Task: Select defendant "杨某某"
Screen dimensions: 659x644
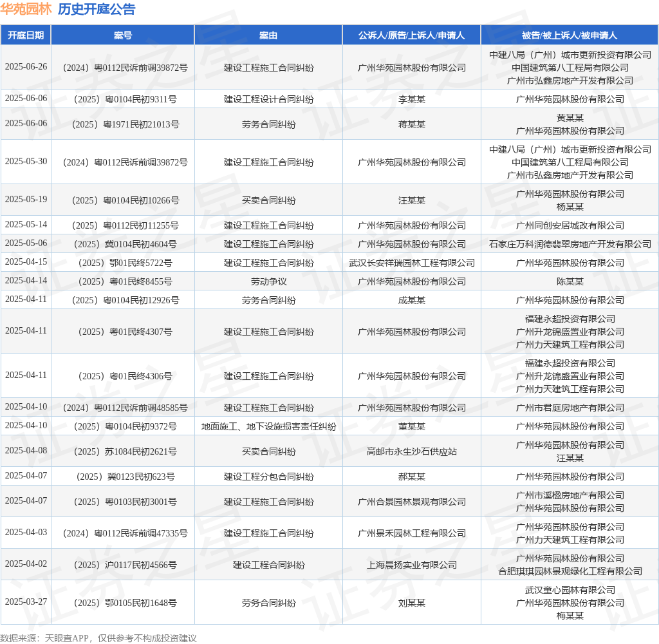Action: [570, 207]
